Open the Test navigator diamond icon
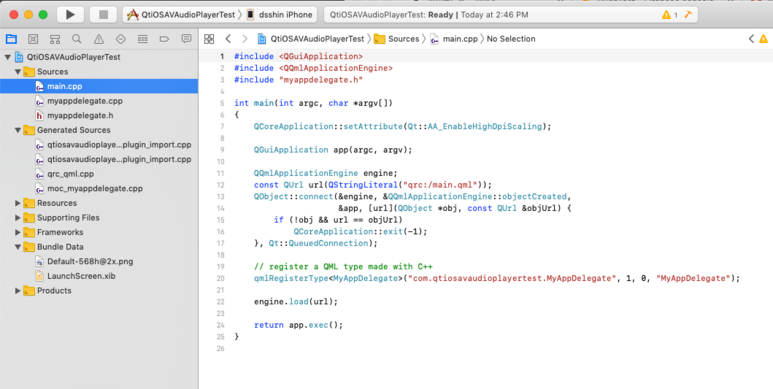The image size is (773, 389). pyautogui.click(x=120, y=39)
